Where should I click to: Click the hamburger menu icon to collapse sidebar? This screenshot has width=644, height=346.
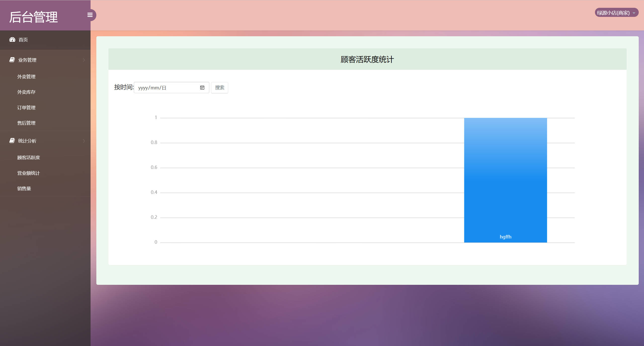pos(90,15)
